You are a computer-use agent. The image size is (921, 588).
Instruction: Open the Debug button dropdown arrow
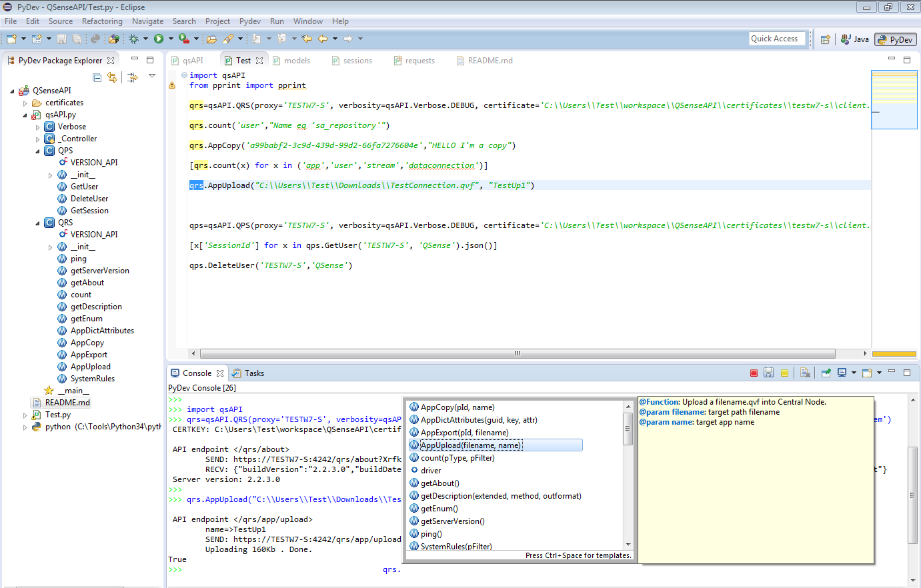[145, 39]
